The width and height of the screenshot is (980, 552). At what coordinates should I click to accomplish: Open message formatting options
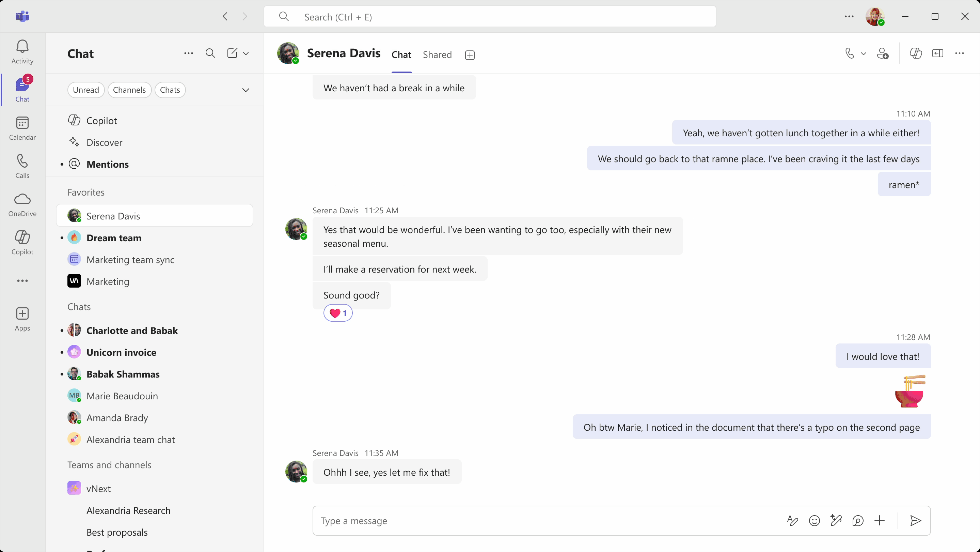click(x=792, y=521)
